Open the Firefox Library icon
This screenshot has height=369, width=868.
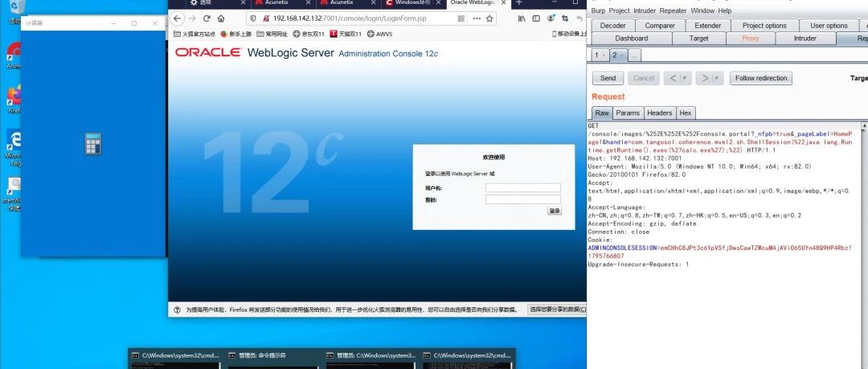click(522, 18)
